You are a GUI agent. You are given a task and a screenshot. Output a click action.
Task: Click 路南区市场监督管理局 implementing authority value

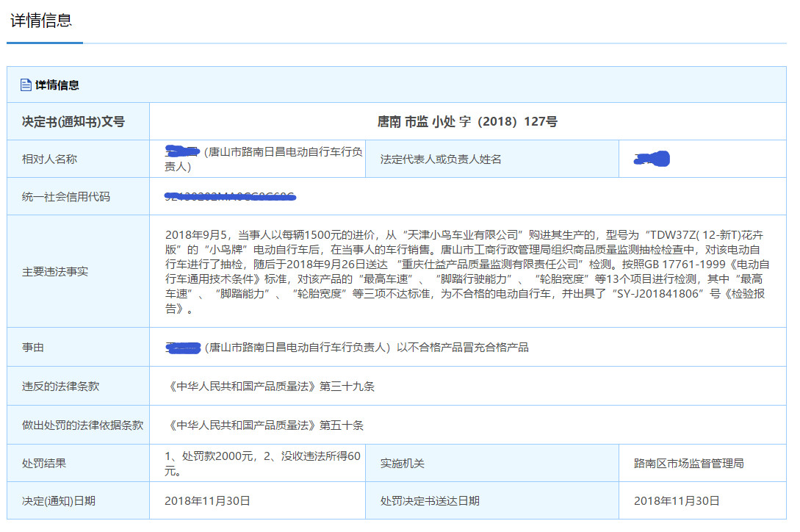click(688, 464)
